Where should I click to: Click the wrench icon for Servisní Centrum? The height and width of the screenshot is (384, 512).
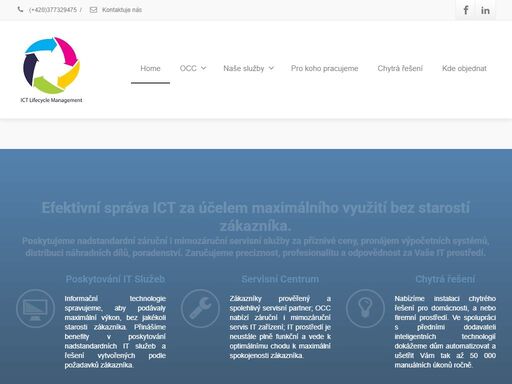[x=200, y=308]
